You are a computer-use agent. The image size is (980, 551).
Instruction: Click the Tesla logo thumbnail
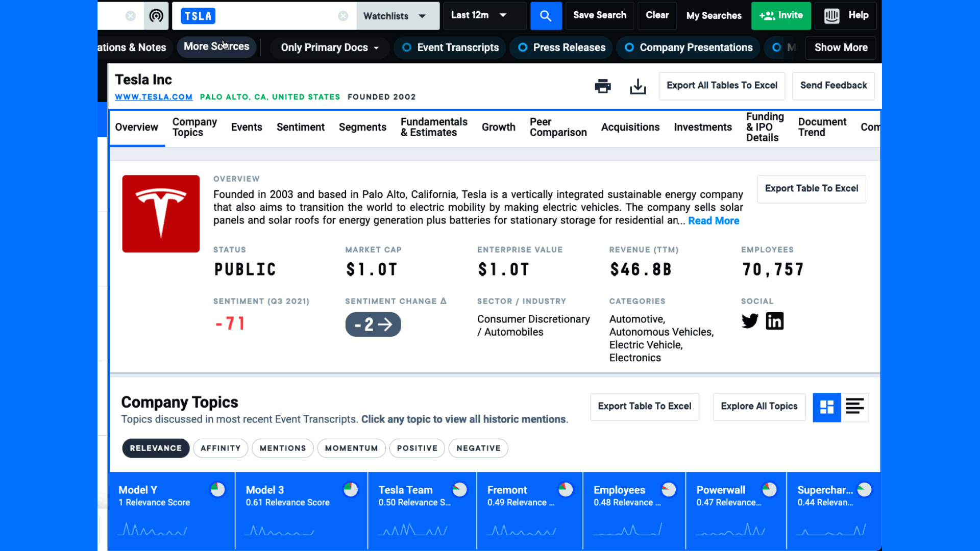161,214
